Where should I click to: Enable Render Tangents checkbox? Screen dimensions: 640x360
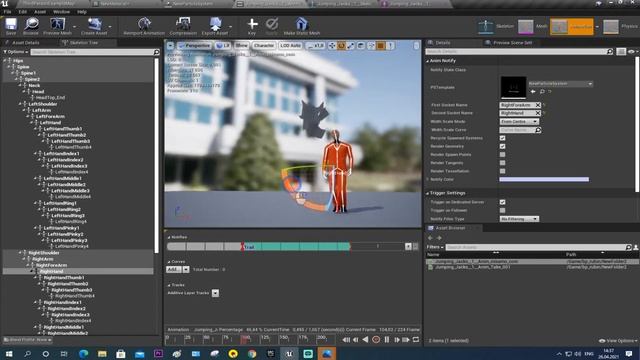tap(502, 163)
